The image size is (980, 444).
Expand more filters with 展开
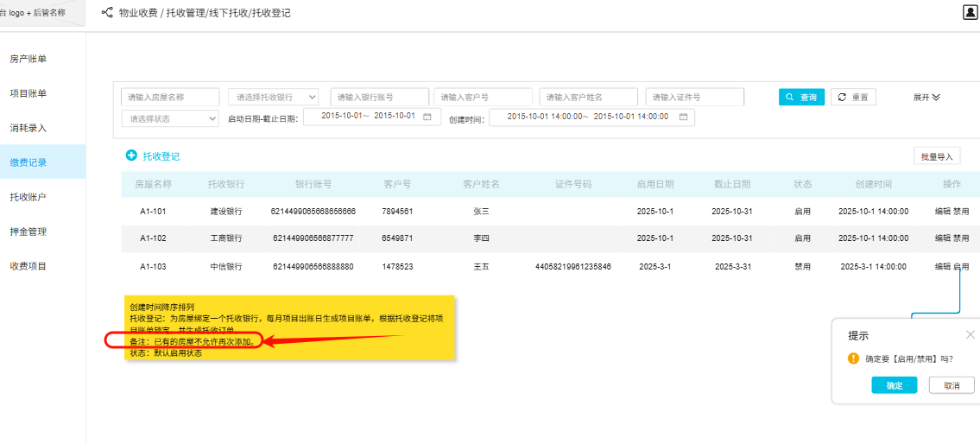point(926,97)
